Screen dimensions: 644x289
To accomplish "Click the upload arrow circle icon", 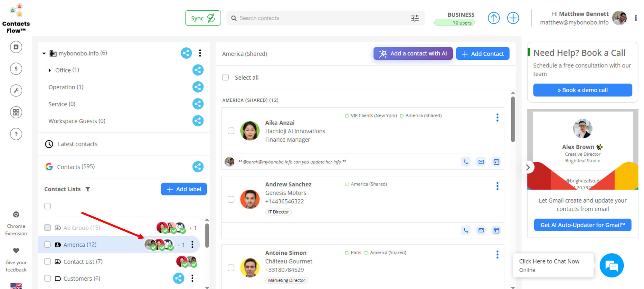I will (x=493, y=18).
